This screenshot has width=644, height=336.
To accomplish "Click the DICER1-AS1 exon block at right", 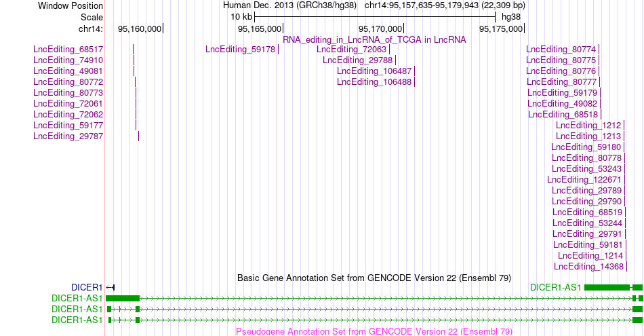I will (607, 288).
